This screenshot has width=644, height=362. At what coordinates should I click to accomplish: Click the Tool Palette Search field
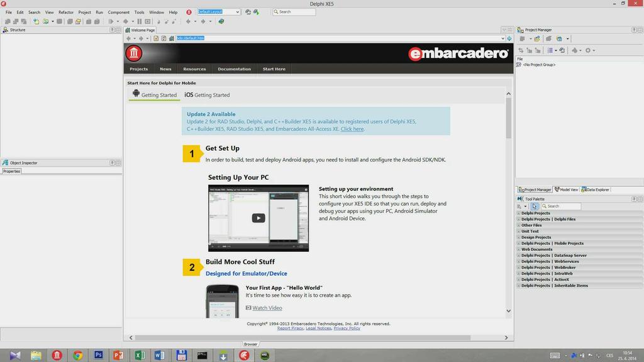[x=560, y=206]
